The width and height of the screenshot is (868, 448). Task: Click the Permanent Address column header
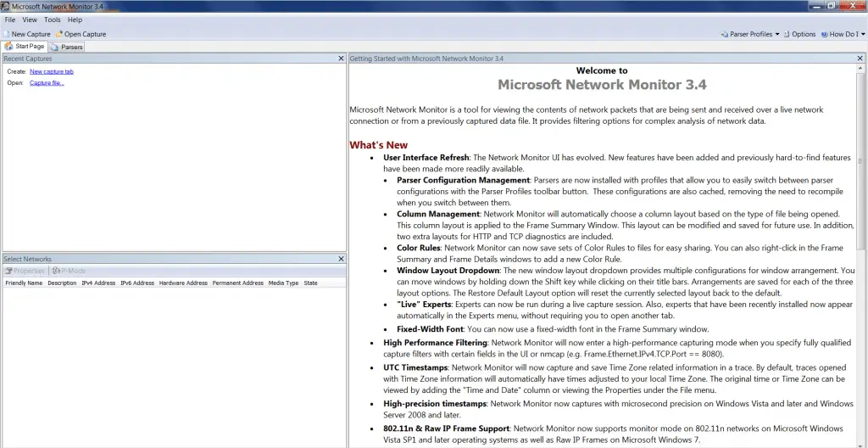[238, 283]
